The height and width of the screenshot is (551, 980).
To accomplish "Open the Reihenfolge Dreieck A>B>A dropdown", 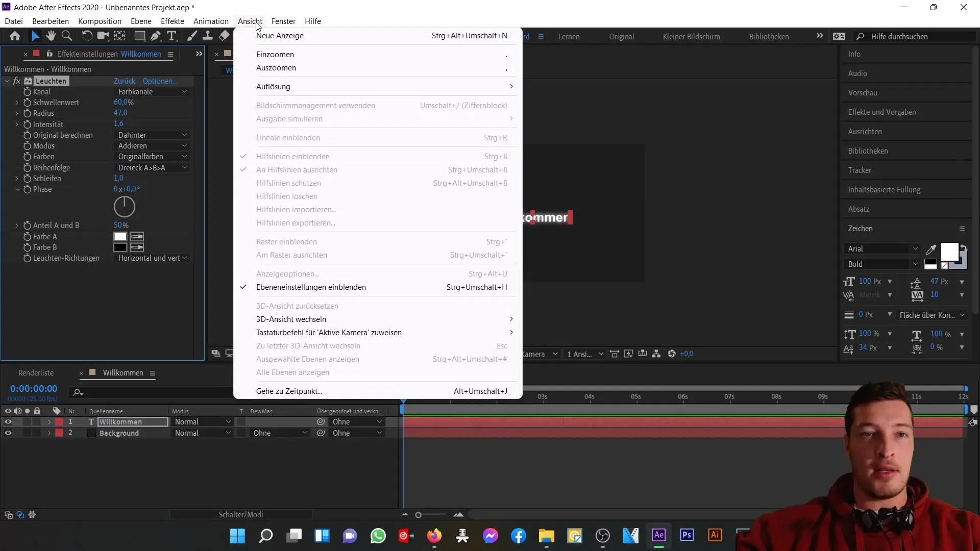I will coord(152,168).
